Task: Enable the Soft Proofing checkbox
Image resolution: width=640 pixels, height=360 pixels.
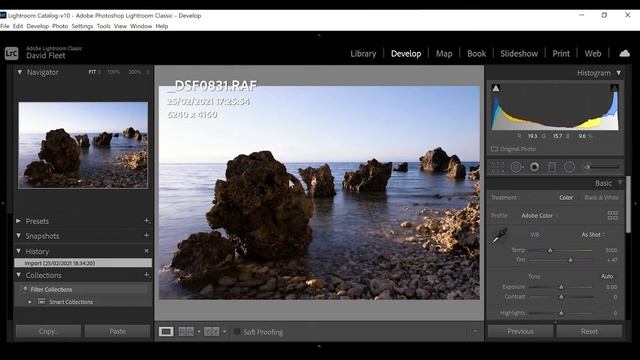Action: tap(237, 331)
